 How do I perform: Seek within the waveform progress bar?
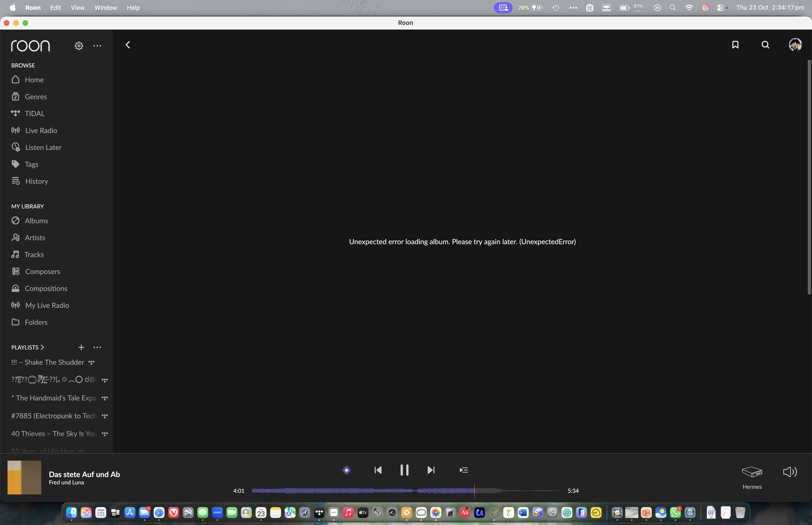pos(406,490)
